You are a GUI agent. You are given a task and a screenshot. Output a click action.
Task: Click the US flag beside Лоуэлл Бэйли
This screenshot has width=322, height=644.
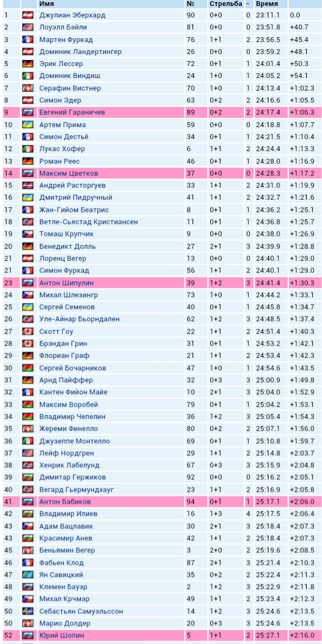(28, 27)
